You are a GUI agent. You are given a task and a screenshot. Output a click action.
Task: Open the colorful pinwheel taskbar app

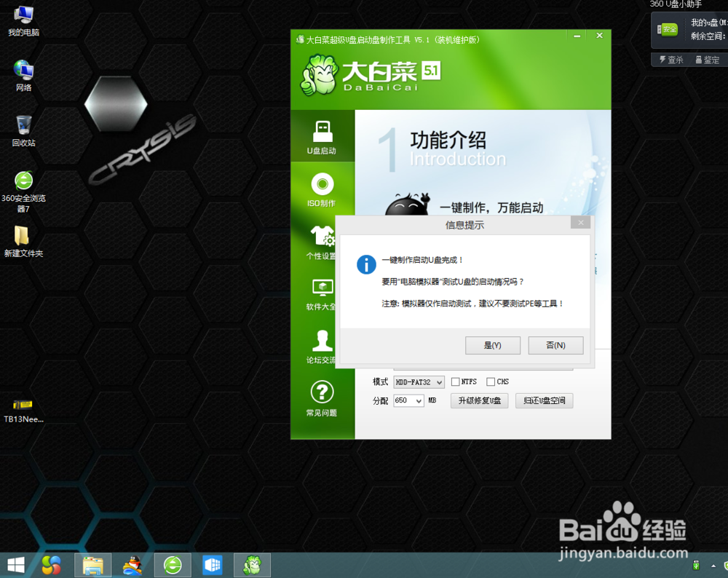click(51, 566)
